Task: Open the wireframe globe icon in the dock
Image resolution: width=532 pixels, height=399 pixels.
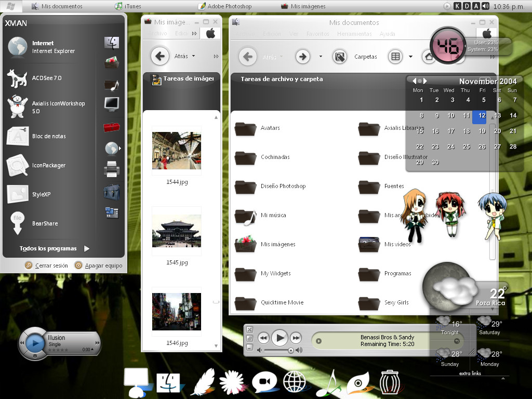Action: [295, 382]
